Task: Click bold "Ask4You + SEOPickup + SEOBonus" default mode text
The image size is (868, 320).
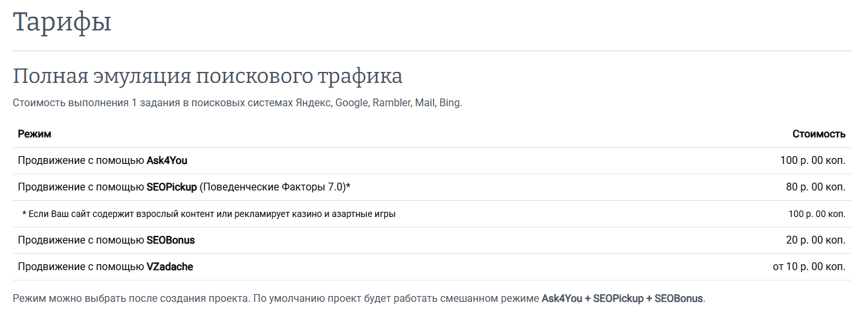Action: coord(622,299)
